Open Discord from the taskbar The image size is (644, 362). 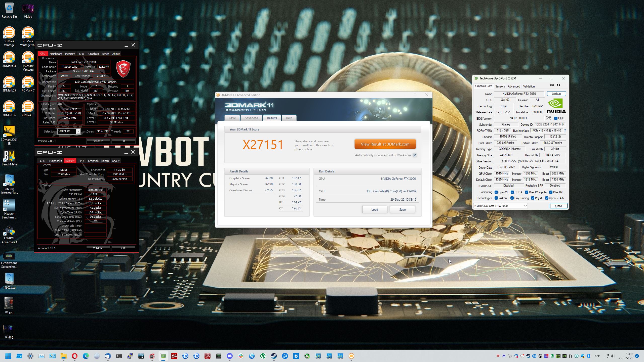pyautogui.click(x=229, y=356)
